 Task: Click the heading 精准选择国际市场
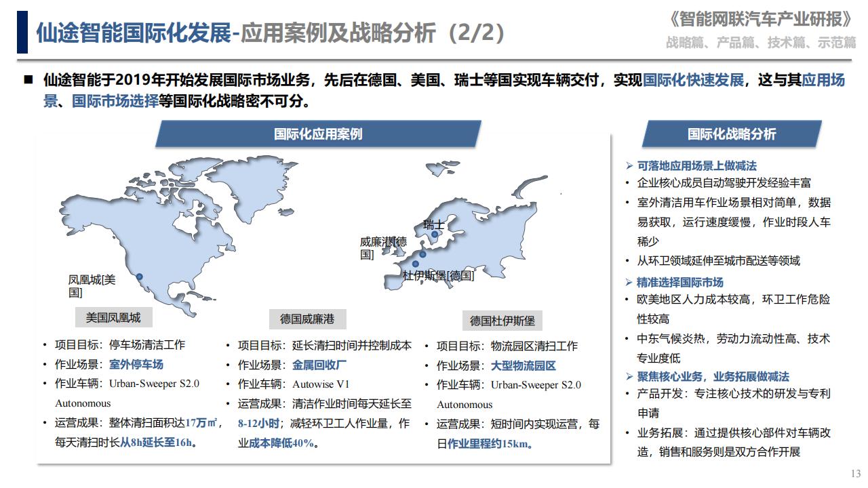point(680,282)
